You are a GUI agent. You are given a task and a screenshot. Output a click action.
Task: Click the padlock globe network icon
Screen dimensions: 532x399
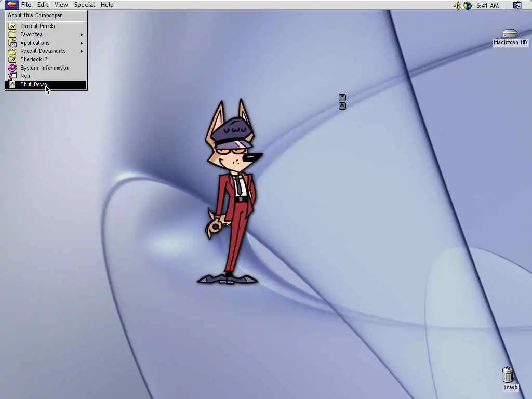click(x=468, y=5)
